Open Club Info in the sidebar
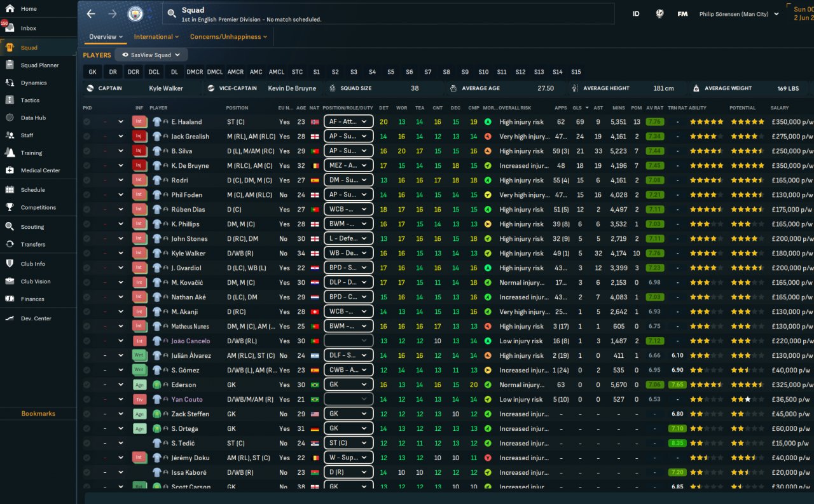The width and height of the screenshot is (814, 504). coord(33,264)
